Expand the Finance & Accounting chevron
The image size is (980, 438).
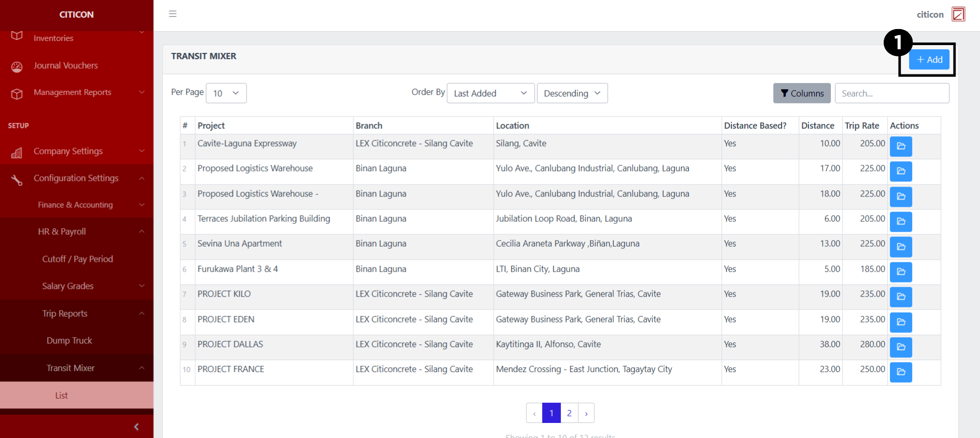click(x=141, y=205)
